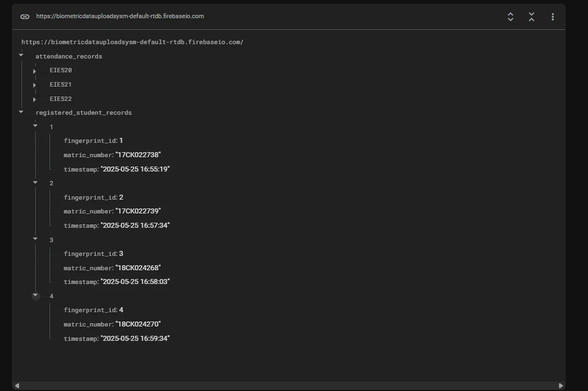
Task: Expand the EIE522 node
Action: tap(35, 99)
